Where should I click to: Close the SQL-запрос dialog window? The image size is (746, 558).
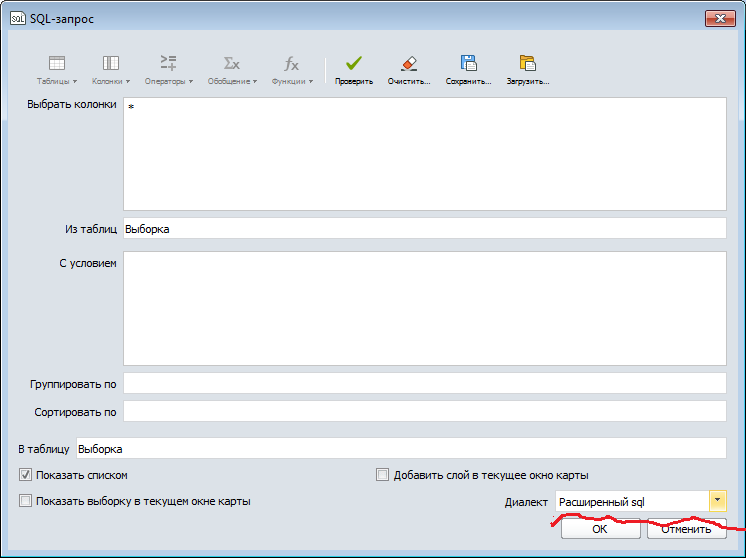click(x=720, y=19)
